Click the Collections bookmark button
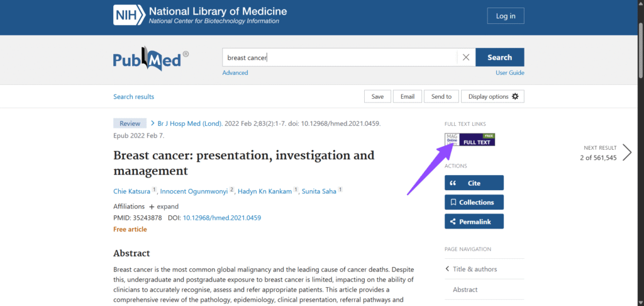This screenshot has width=644, height=306. click(474, 202)
